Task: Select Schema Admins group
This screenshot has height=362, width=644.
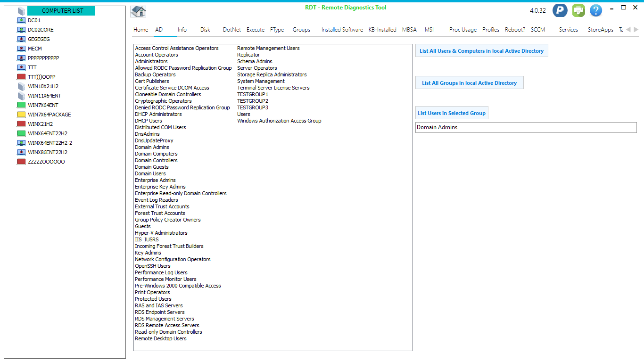Action: pos(255,61)
